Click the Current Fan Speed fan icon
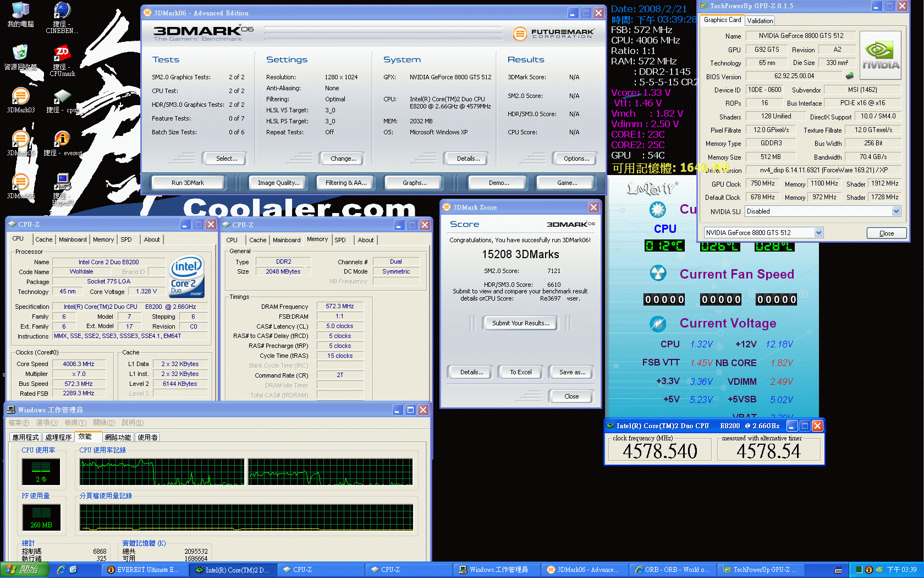This screenshot has width=924, height=578. pyautogui.click(x=658, y=273)
